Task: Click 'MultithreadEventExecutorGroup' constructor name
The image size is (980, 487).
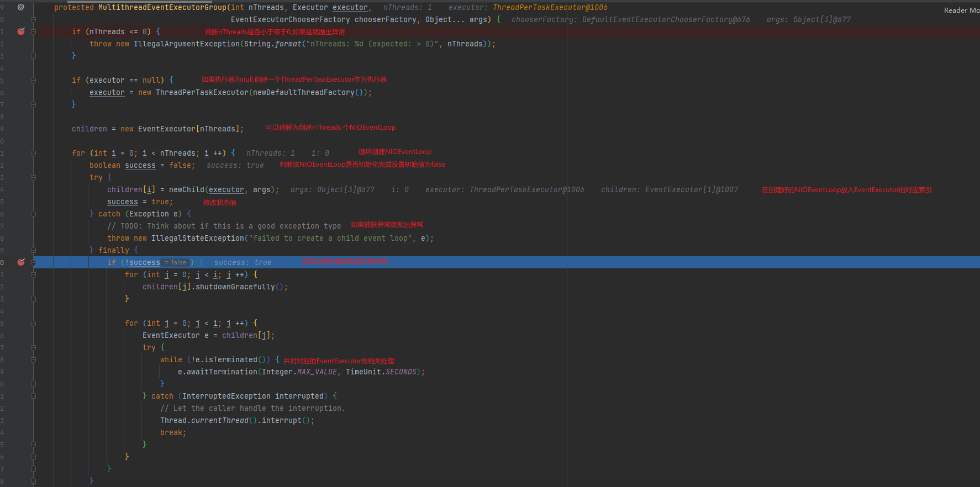Action: coord(162,7)
